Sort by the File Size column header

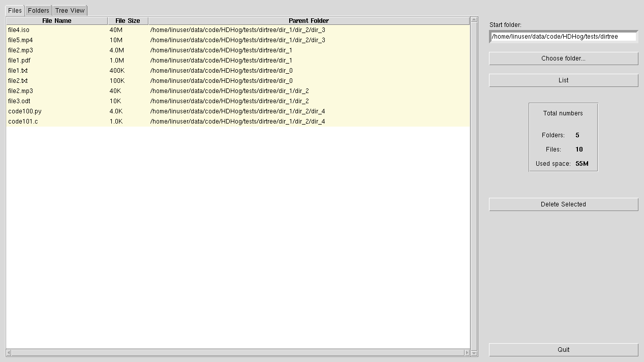[x=127, y=20]
